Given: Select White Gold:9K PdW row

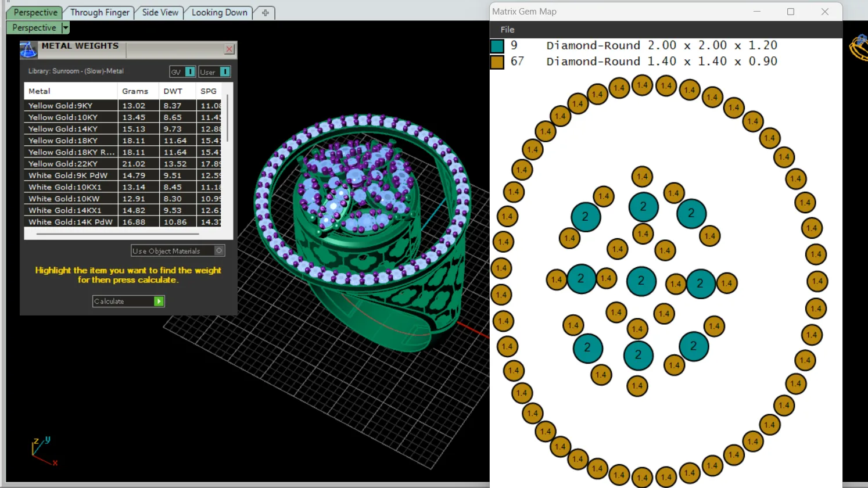Looking at the screenshot, I should click(x=122, y=175).
